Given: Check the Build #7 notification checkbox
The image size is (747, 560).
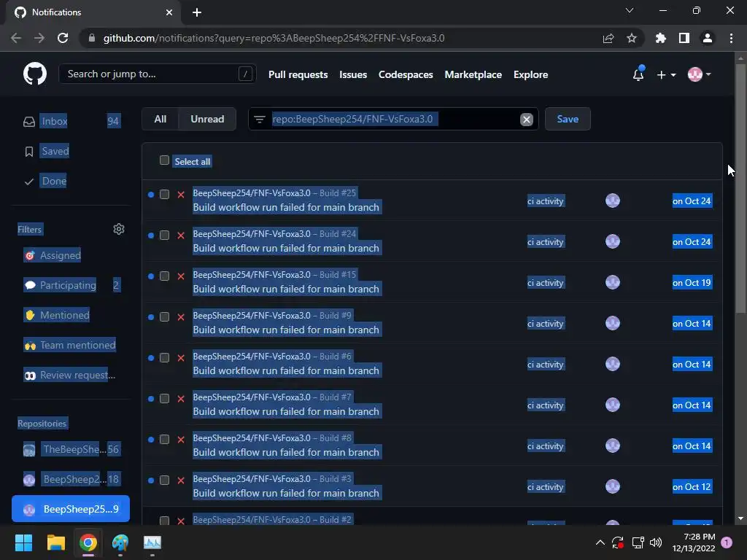Looking at the screenshot, I should point(164,399).
